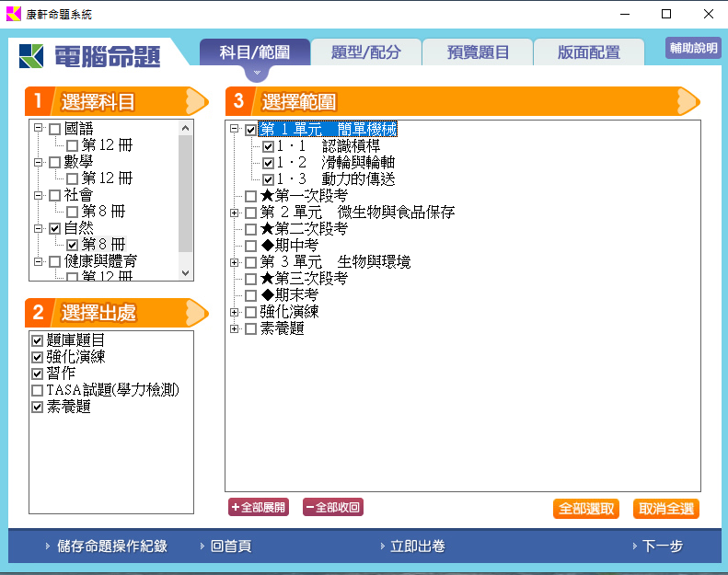Expand the 素養題 range node
728x575 pixels.
pos(235,329)
